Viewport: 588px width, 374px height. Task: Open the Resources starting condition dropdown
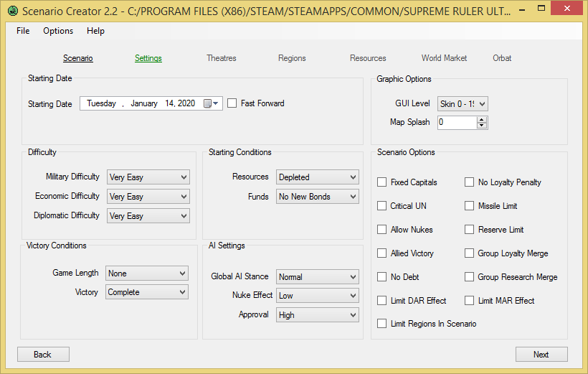click(317, 177)
